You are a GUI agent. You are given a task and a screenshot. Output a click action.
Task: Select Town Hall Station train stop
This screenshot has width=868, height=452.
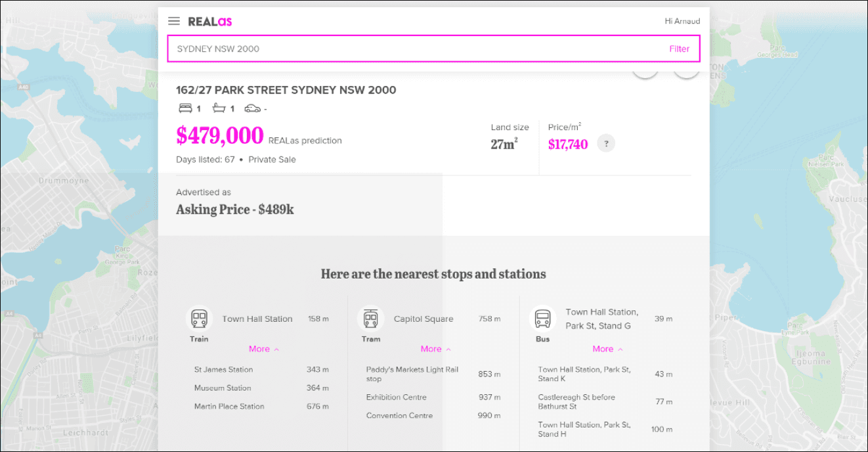257,319
